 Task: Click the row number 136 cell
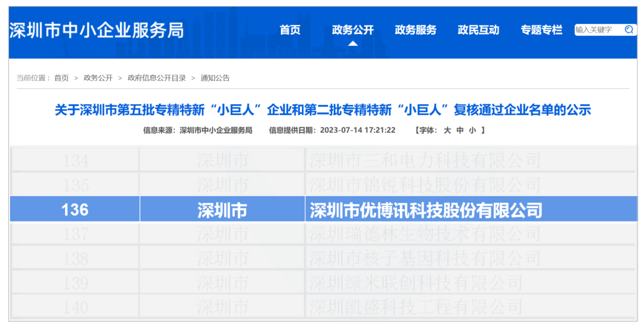point(75,210)
